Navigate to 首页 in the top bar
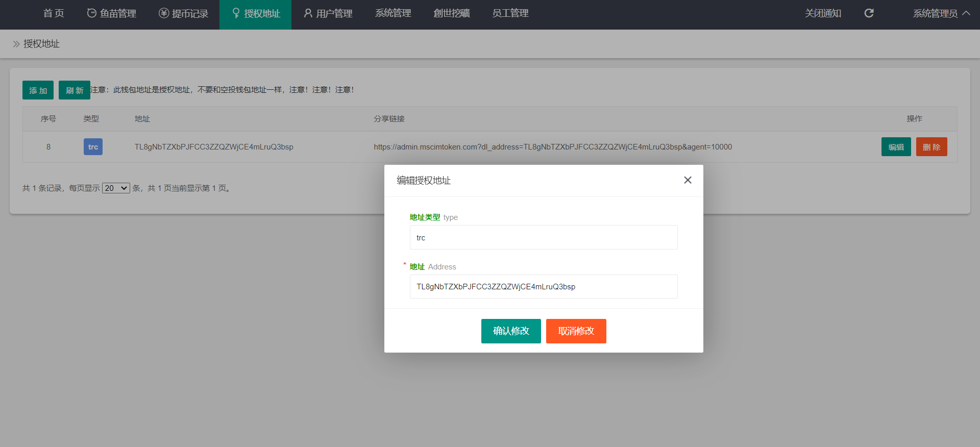The width and height of the screenshot is (980, 447). tap(54, 13)
